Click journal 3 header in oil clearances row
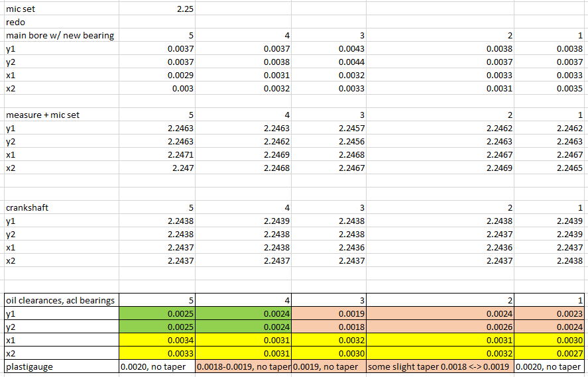Viewport: 588px width, 377px height. coord(329,300)
